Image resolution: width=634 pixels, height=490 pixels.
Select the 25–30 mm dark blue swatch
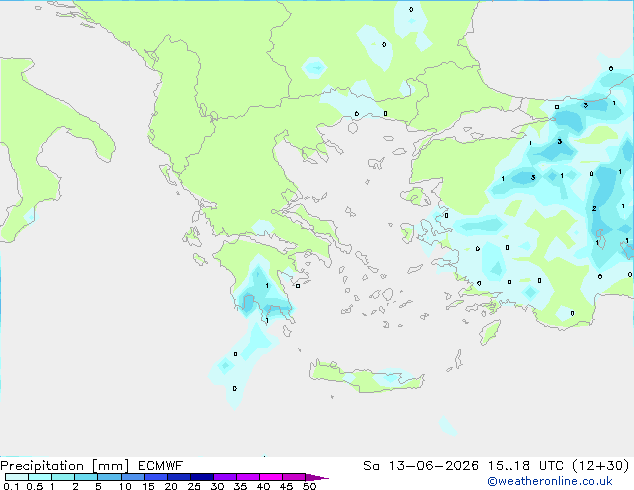coord(202,477)
